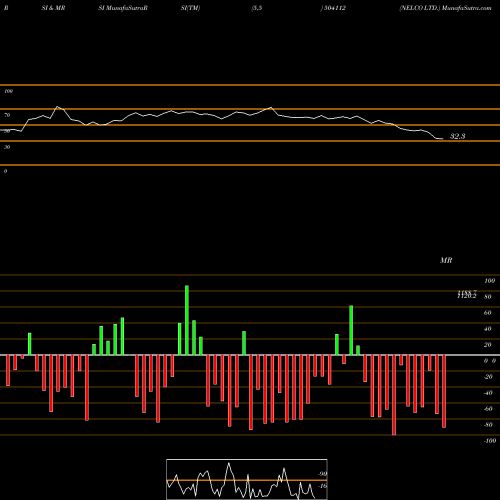Click the price label 1120.2
The image size is (500, 500).
coord(467,296)
